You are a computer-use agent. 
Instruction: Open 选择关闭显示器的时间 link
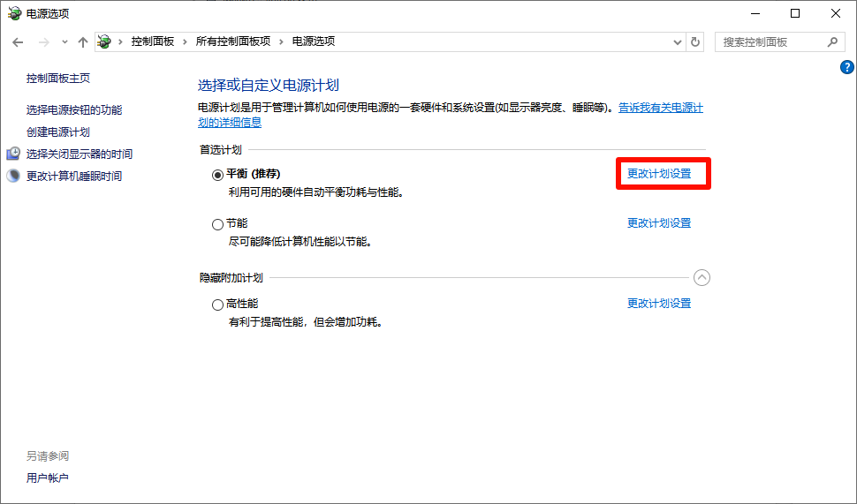pyautogui.click(x=80, y=154)
